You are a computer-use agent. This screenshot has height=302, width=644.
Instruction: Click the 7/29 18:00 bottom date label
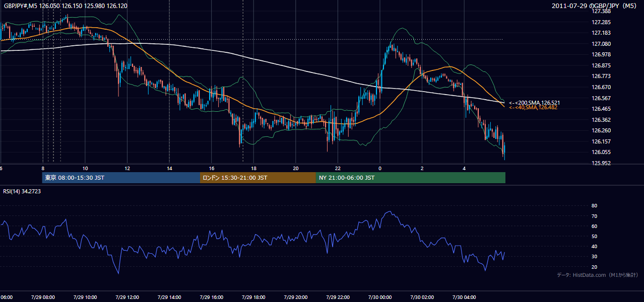tap(254, 297)
